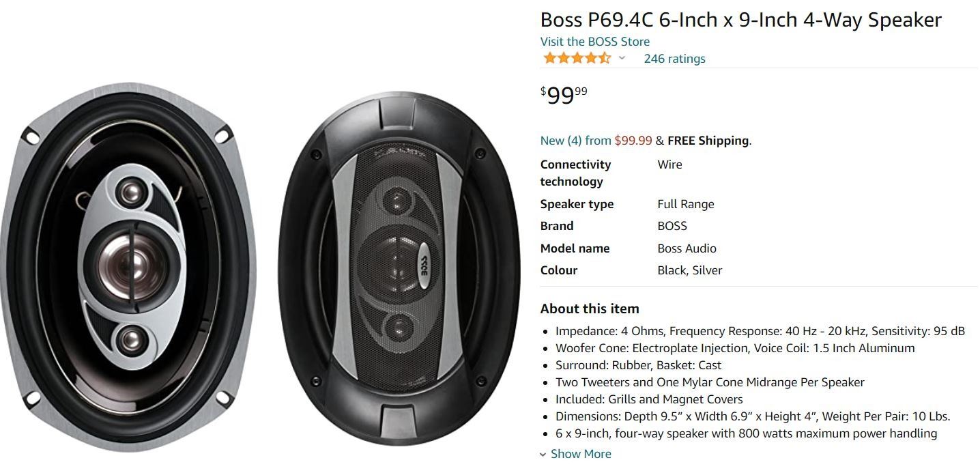
Task: Open the rating breakdown chevron beside the stars
Action: (x=622, y=59)
